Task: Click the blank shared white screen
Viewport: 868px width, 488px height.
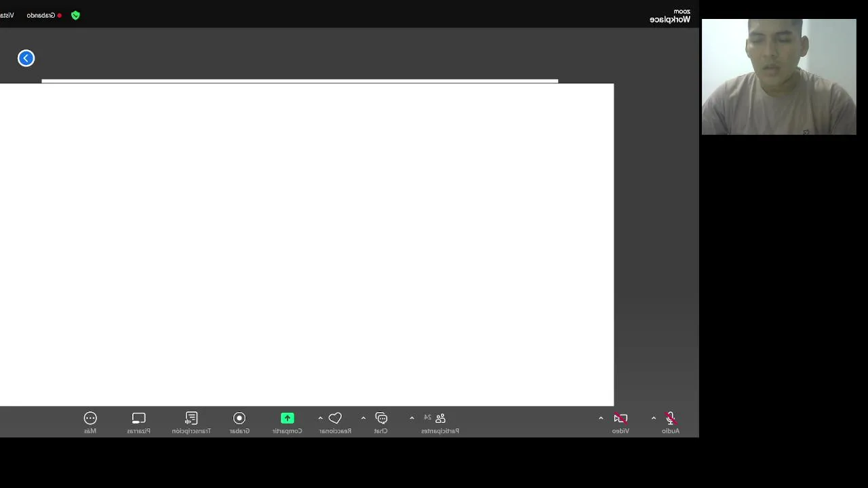Action: pos(307,245)
